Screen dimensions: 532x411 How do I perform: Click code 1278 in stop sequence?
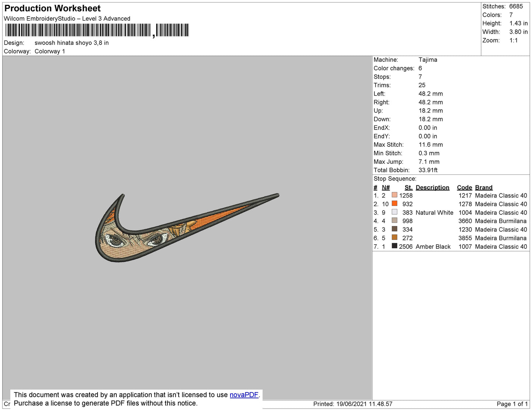click(x=465, y=204)
